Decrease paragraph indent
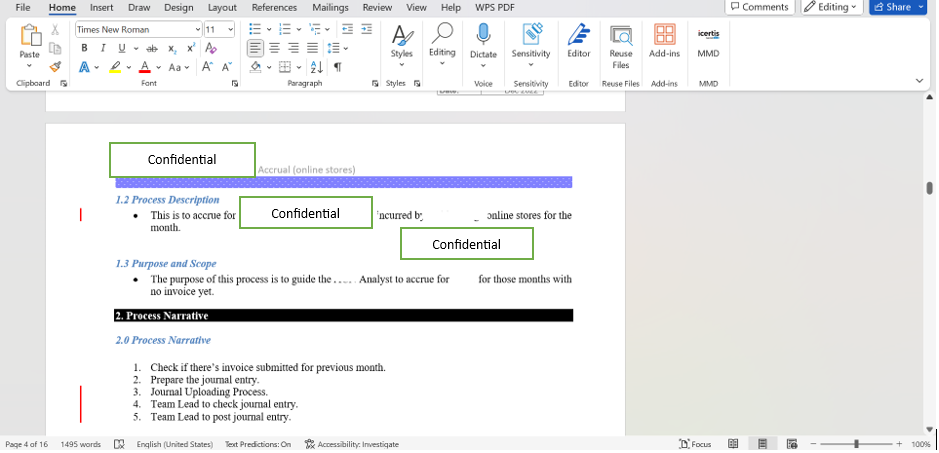The width and height of the screenshot is (939, 453). [x=347, y=29]
